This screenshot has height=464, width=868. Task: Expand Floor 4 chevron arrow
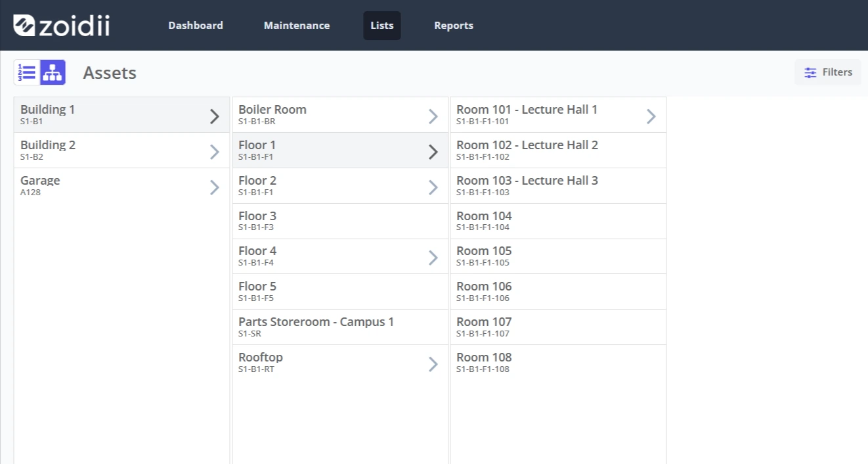coord(433,258)
